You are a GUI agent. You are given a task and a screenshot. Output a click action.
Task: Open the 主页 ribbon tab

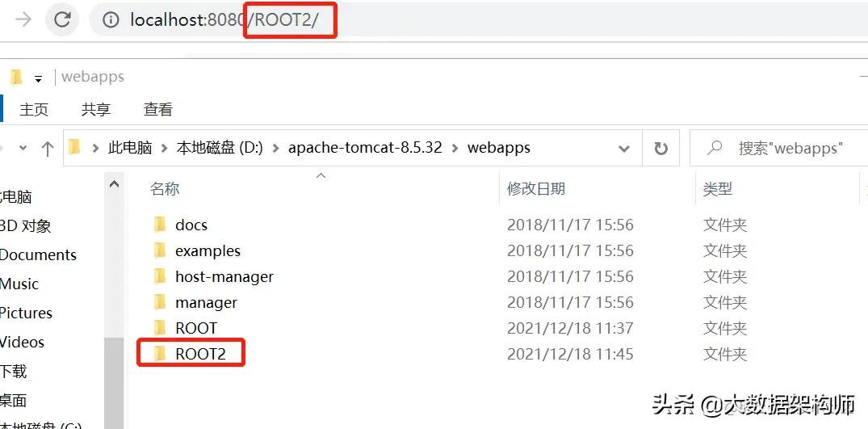(x=34, y=109)
